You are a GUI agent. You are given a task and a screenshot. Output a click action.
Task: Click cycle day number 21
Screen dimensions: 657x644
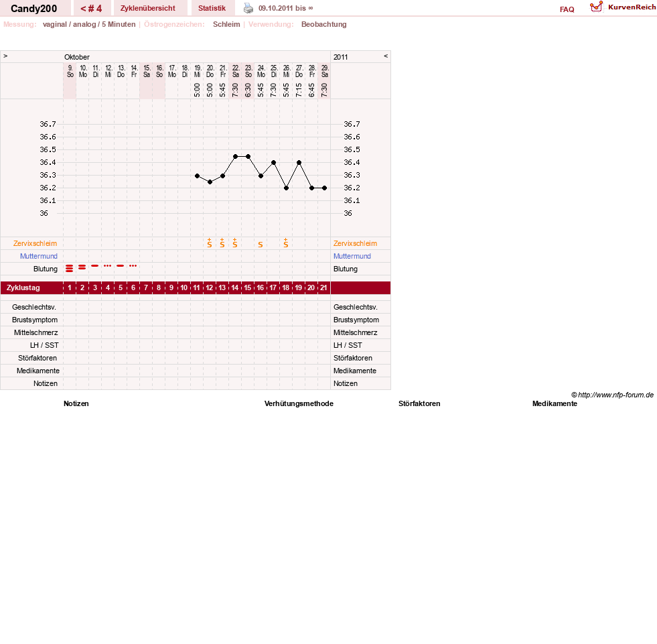[323, 287]
